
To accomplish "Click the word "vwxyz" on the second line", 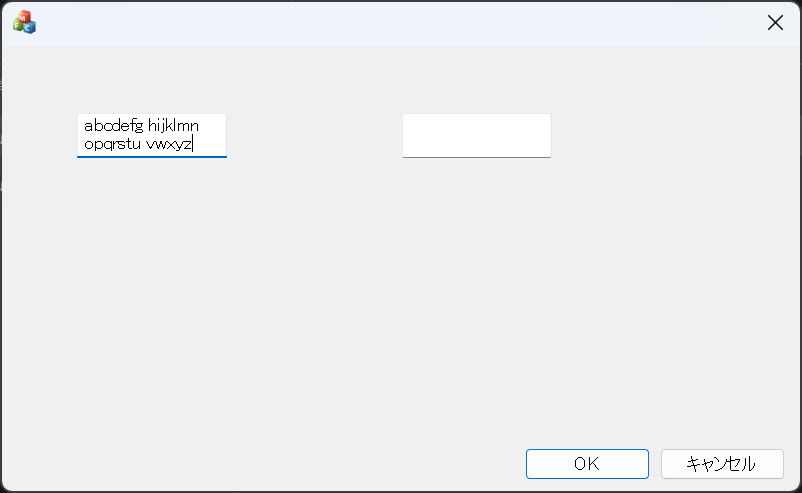I will (168, 144).
